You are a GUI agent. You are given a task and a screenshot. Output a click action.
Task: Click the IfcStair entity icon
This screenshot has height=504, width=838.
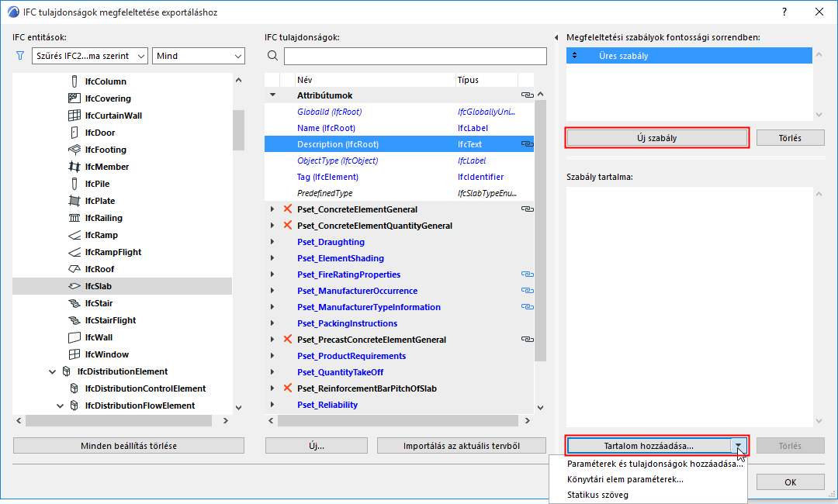(74, 303)
